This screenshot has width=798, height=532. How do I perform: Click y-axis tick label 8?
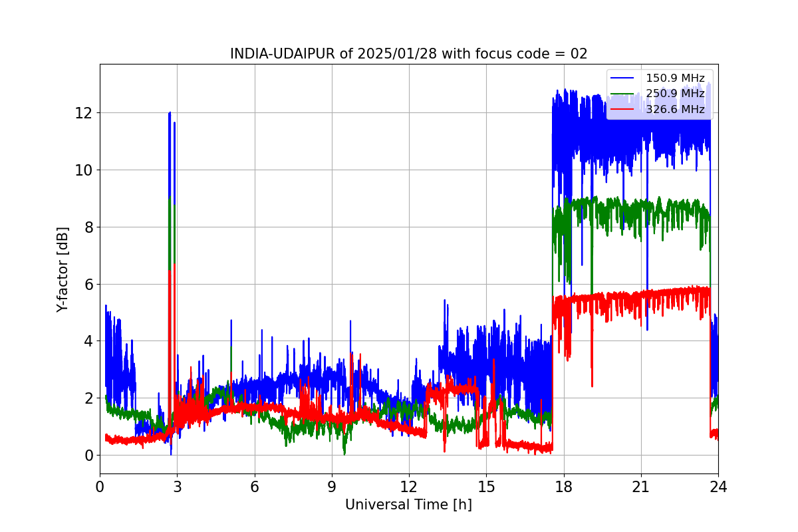88,227
